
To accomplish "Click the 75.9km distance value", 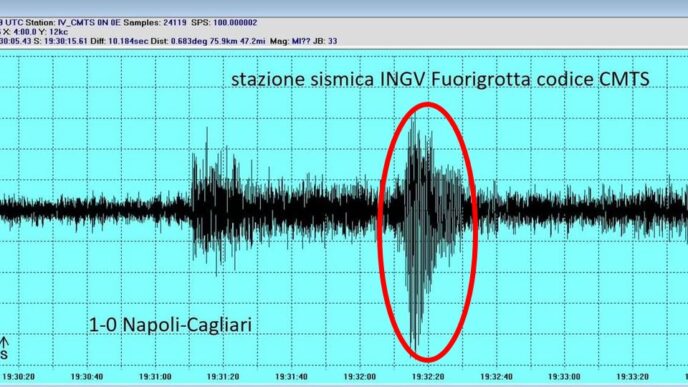I will click(225, 41).
